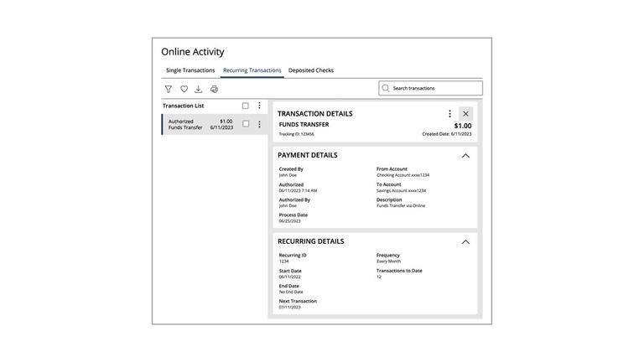This screenshot has width=644, height=362.
Task: Select the Recurring Transactions tab
Action: pos(252,70)
